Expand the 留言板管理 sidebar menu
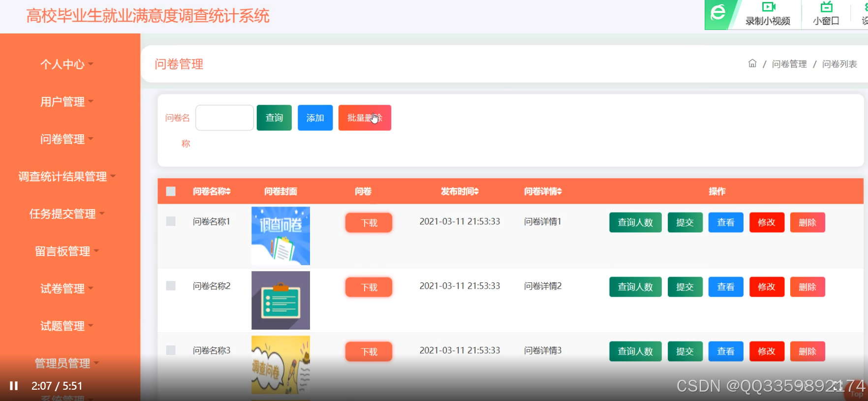This screenshot has height=401, width=868. (x=67, y=251)
